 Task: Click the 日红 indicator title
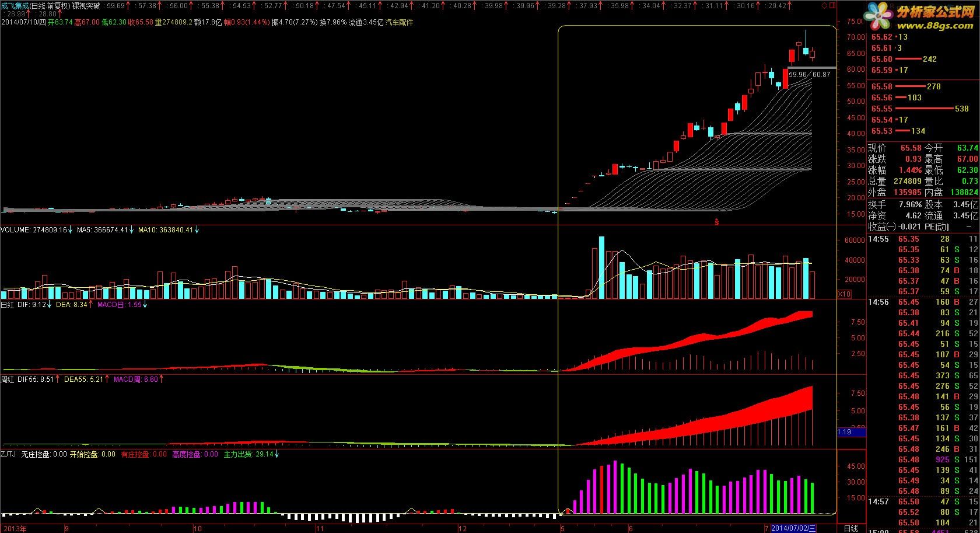coord(8,305)
